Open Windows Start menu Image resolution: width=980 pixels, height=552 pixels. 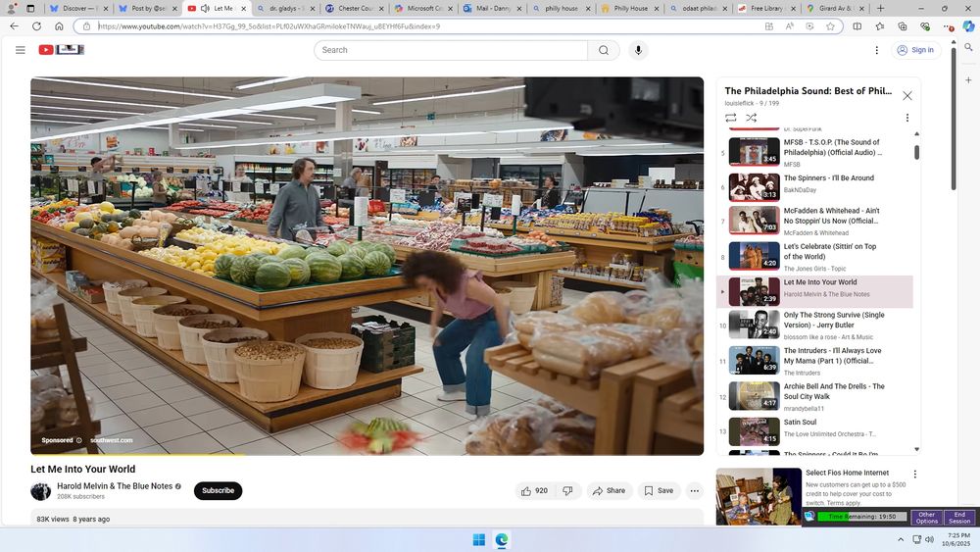(479, 539)
